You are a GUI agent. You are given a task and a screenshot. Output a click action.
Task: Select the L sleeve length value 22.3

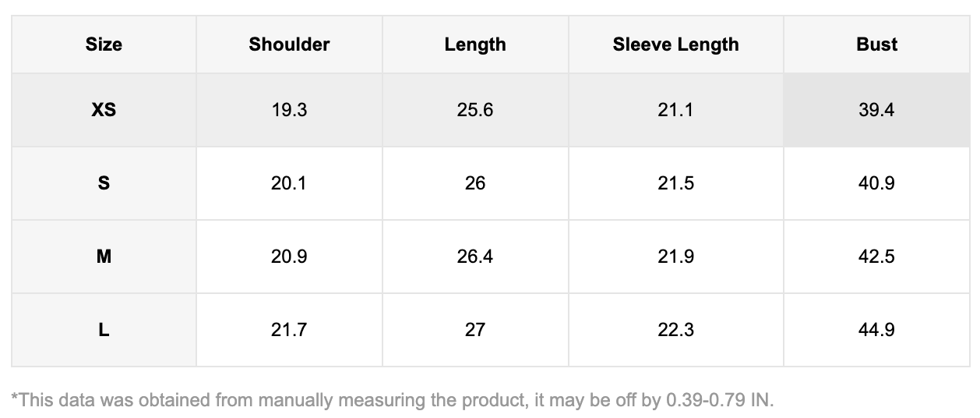(675, 330)
